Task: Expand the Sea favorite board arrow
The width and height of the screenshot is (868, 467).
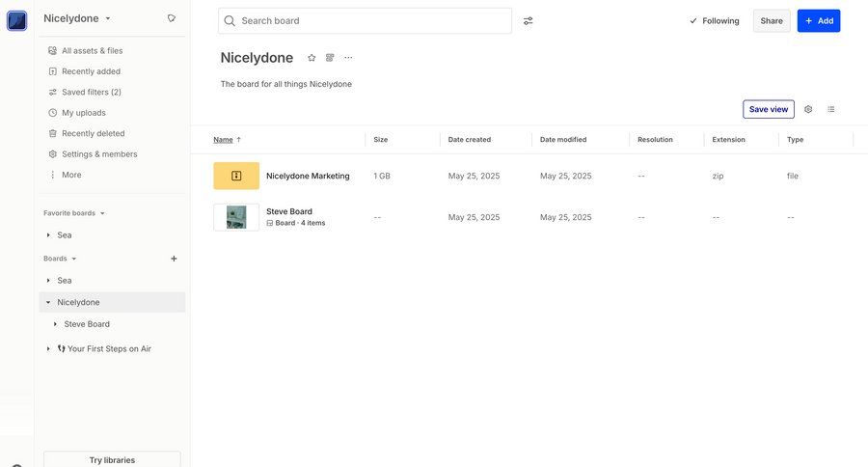Action: (x=48, y=235)
